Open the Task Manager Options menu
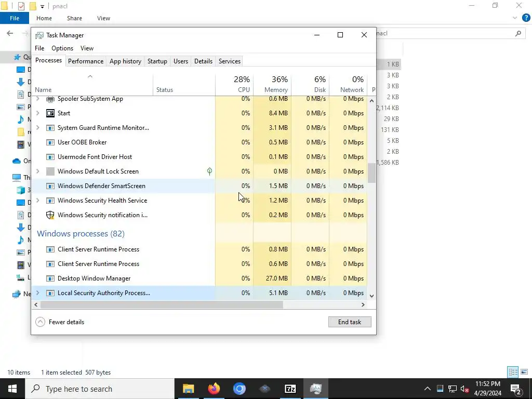532x399 pixels. [62, 48]
